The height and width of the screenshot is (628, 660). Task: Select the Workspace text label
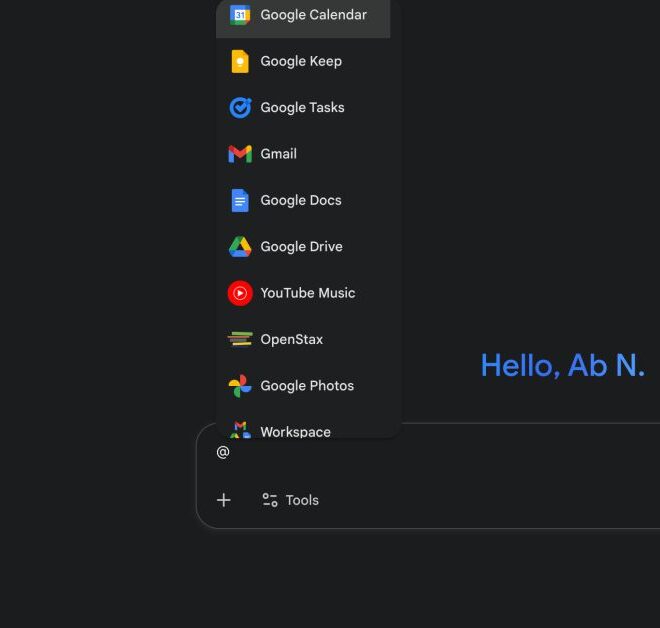295,432
